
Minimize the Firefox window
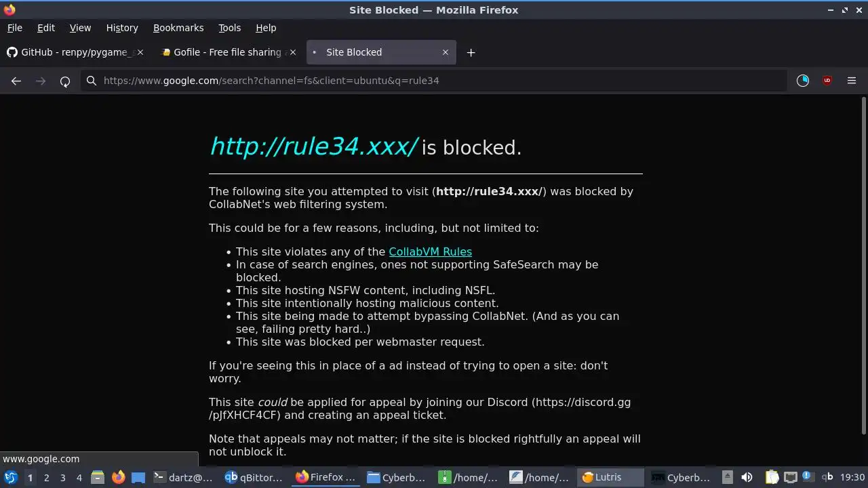point(831,10)
